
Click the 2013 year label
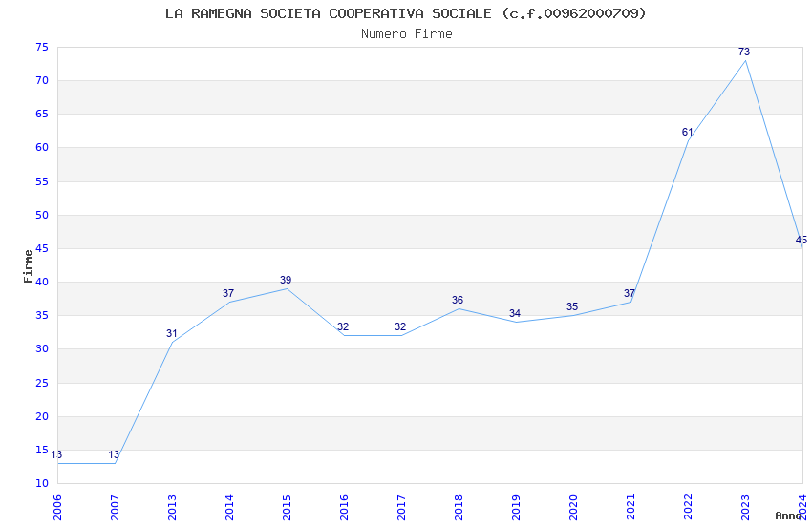[x=172, y=508]
